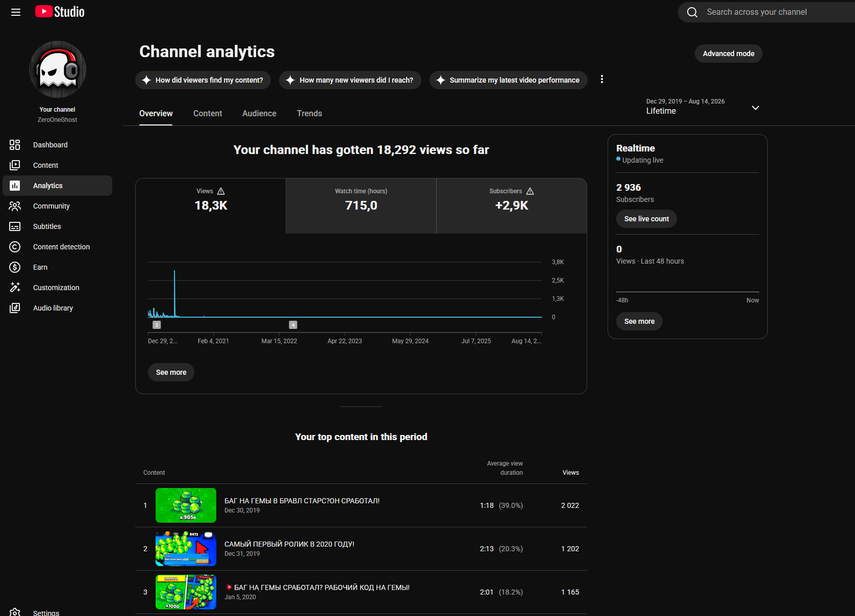Viewport: 855px width, 616px height.
Task: Click the YouTube Studio logo
Action: 60,12
